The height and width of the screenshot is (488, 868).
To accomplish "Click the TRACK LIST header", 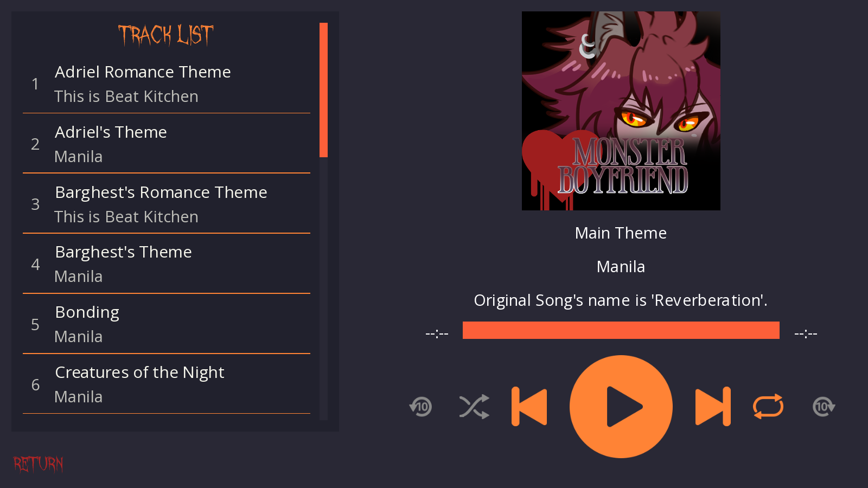I will pyautogui.click(x=166, y=35).
